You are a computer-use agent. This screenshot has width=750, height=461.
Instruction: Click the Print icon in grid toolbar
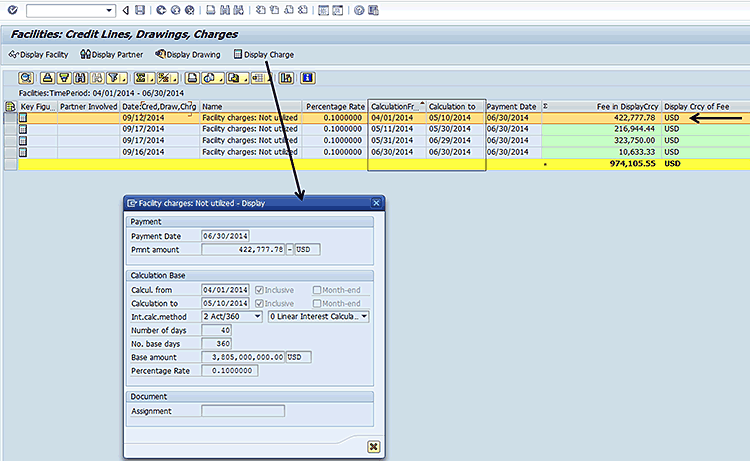(x=192, y=78)
